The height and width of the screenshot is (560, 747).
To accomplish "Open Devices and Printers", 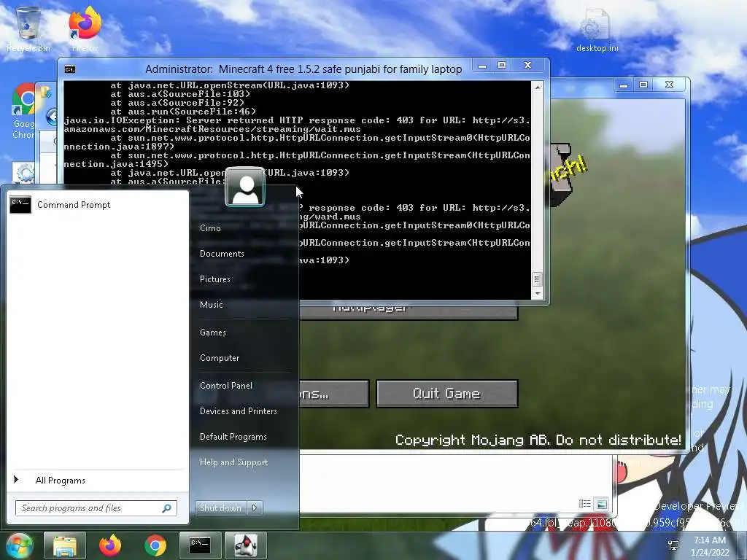I will 239,411.
